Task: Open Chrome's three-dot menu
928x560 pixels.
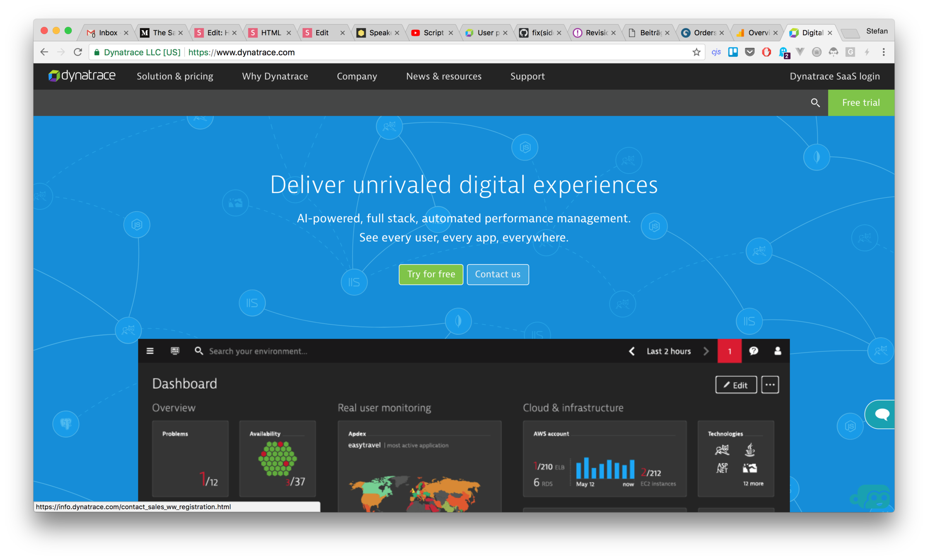Action: point(884,52)
